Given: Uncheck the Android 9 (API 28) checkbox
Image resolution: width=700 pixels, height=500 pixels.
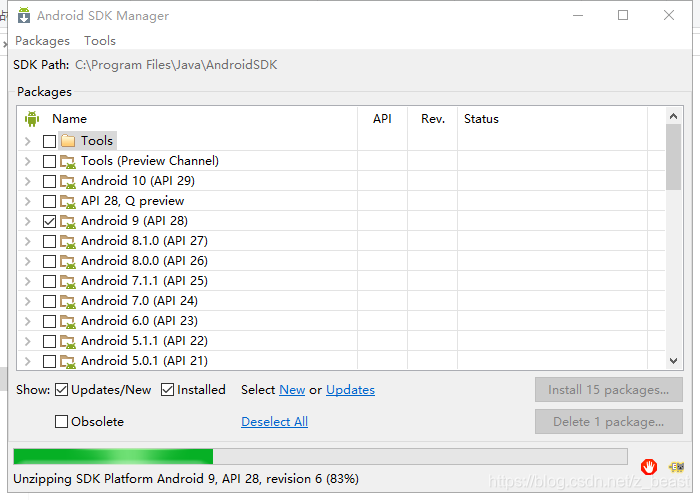Looking at the screenshot, I should [x=49, y=221].
